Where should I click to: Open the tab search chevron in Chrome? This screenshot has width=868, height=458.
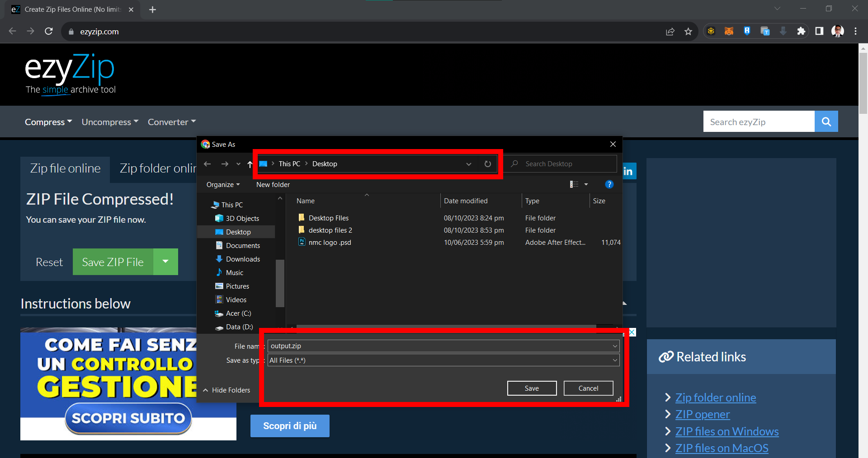pyautogui.click(x=777, y=9)
